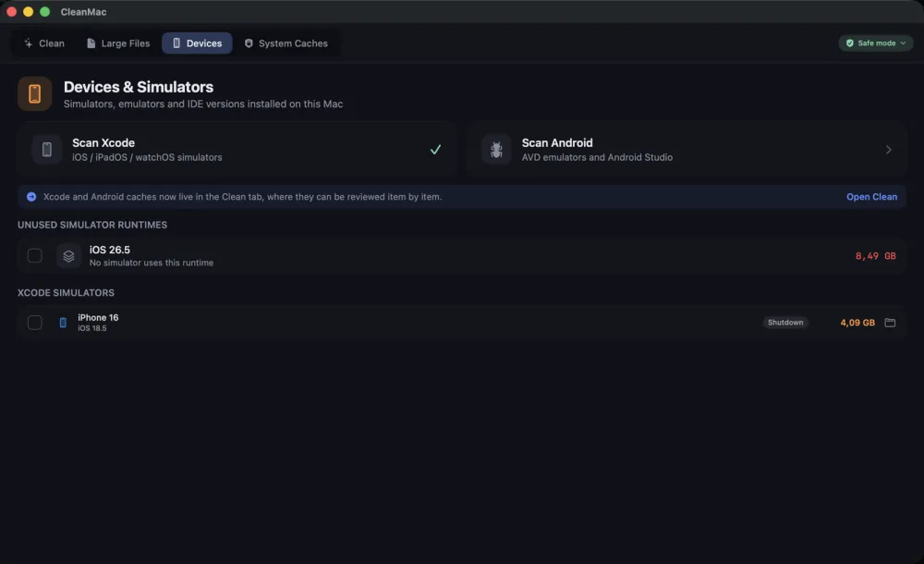
Task: Click the 8,49 GB size value
Action: (876, 256)
